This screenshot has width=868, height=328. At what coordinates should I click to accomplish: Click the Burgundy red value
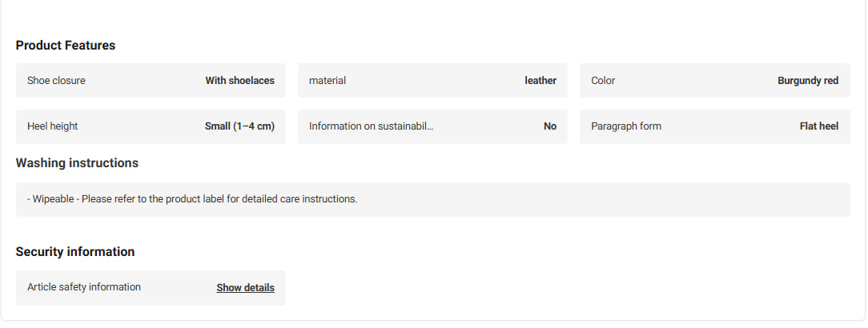click(808, 80)
